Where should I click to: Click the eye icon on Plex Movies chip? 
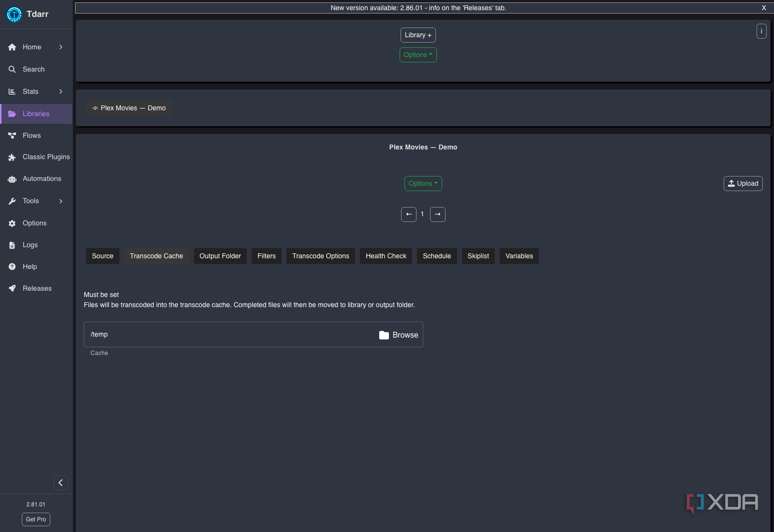tap(95, 108)
